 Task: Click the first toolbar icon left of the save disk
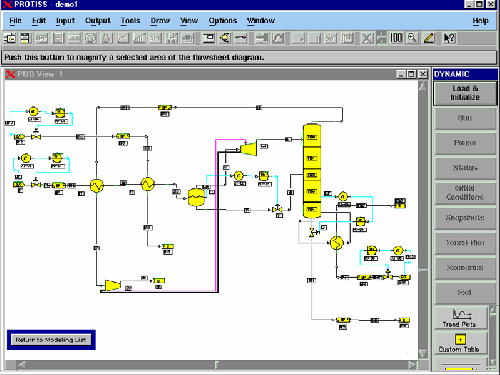coord(10,38)
